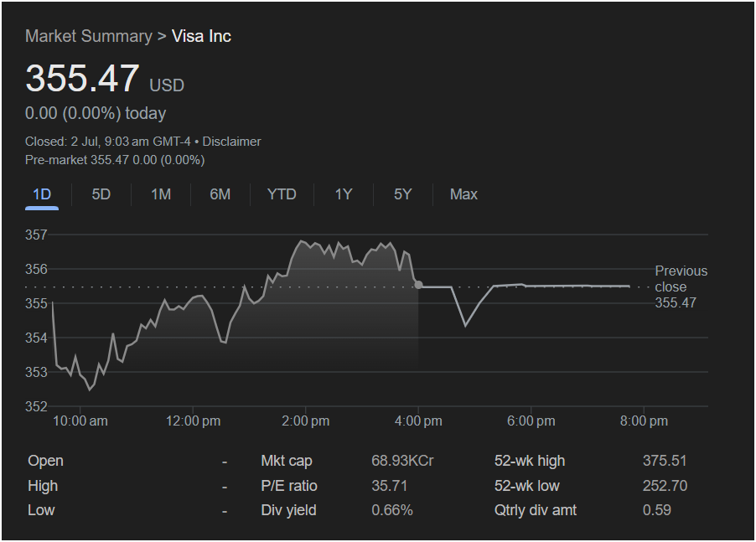View the 5Y price chart
The width and height of the screenshot is (756, 542).
coord(403,194)
